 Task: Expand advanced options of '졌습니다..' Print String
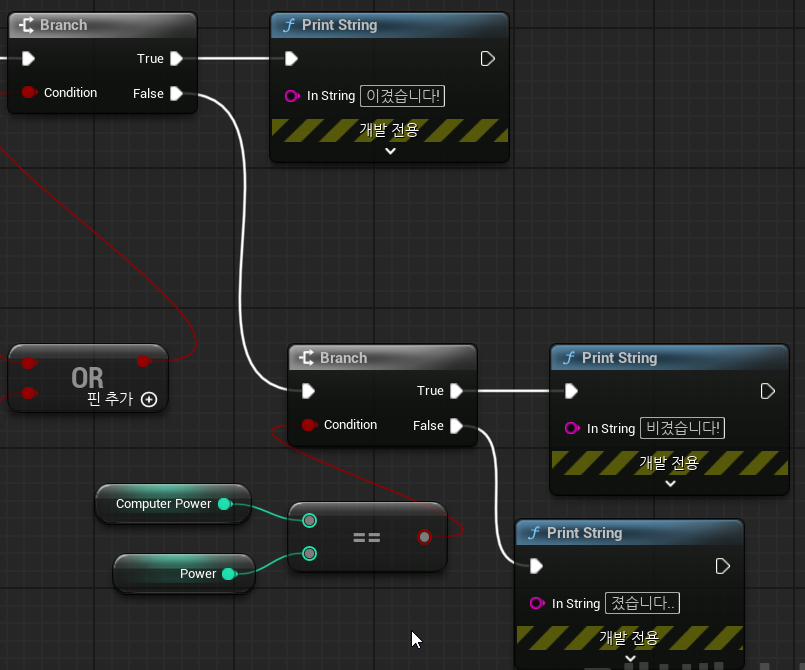click(x=630, y=659)
